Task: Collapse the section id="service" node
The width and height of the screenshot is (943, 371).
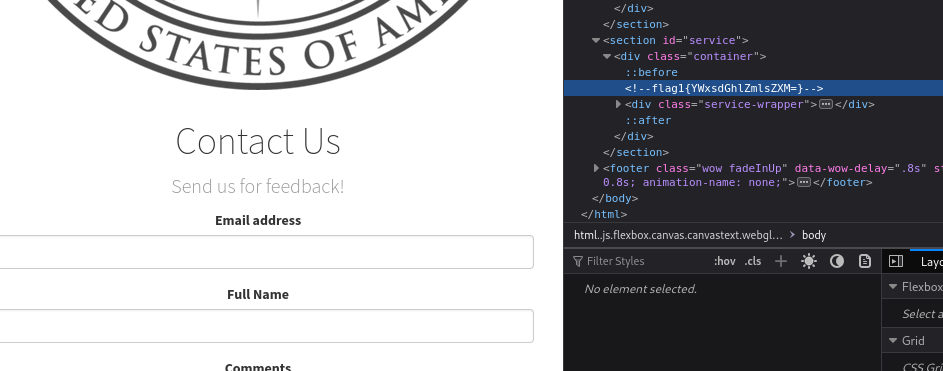Action: pos(596,40)
